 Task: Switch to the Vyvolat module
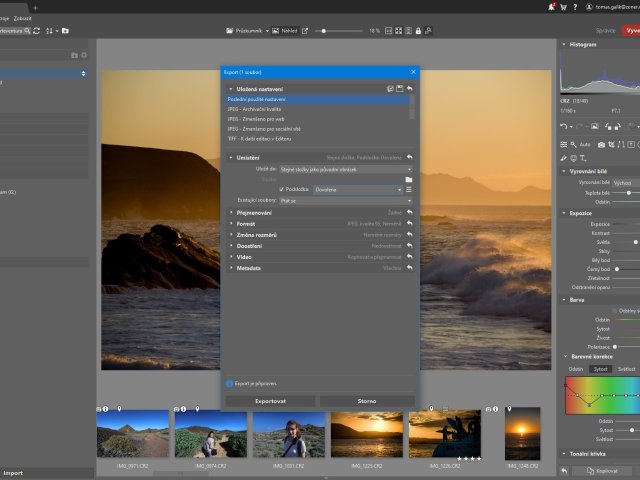point(631,31)
